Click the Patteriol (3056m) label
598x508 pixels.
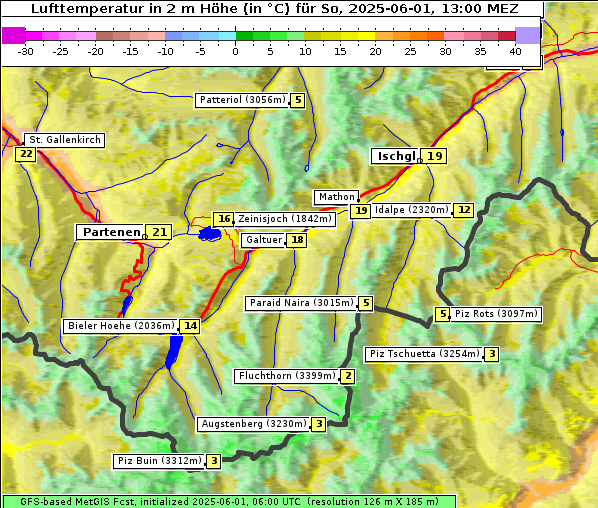242,100
